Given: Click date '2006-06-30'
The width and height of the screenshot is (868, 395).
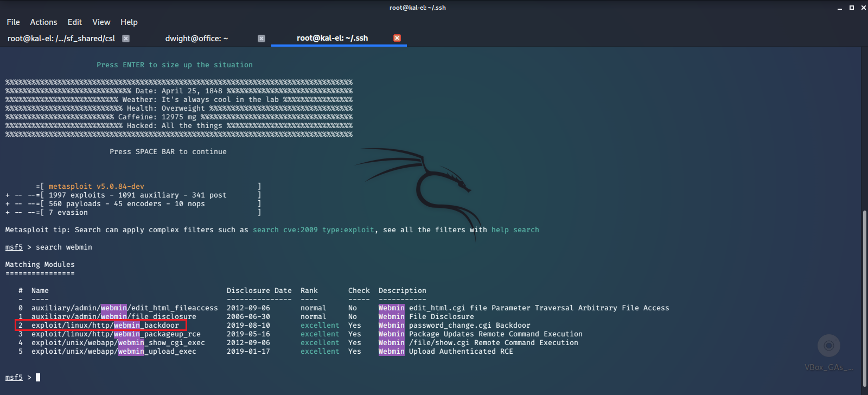Looking at the screenshot, I should click(x=248, y=316).
